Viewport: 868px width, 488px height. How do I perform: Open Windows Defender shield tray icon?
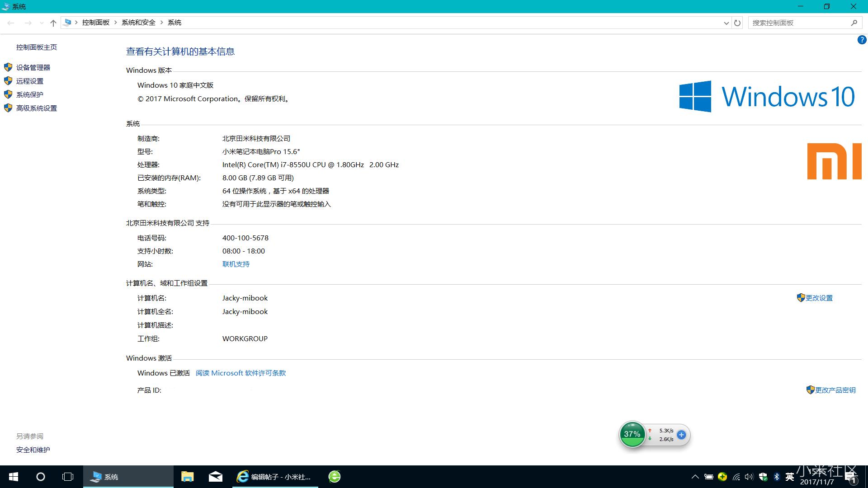[x=763, y=477]
